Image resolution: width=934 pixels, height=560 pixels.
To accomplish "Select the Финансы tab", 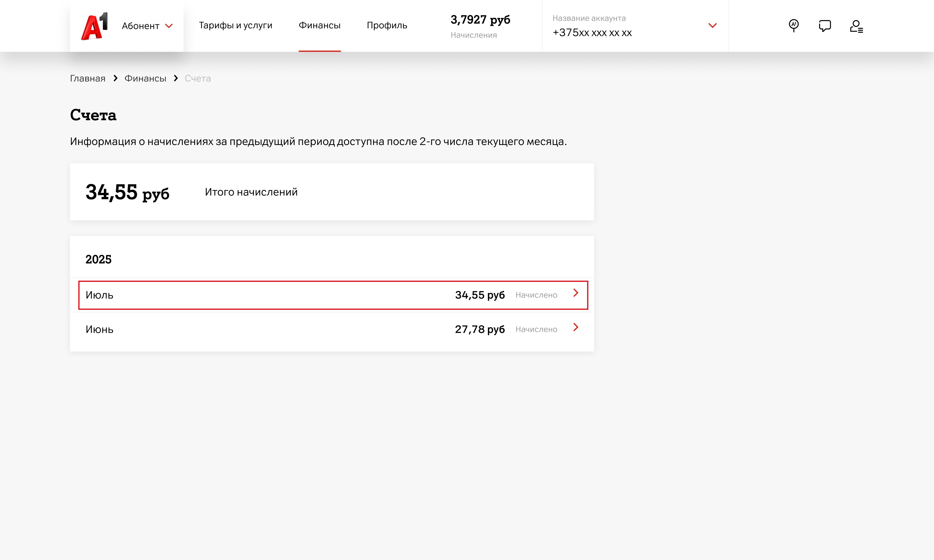I will coord(319,25).
